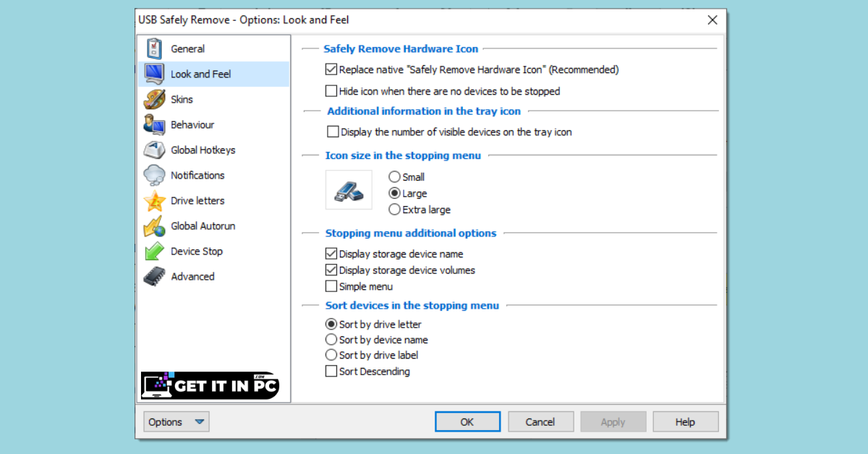The height and width of the screenshot is (454, 868).
Task: Open the Global Autorun page
Action: [213, 226]
